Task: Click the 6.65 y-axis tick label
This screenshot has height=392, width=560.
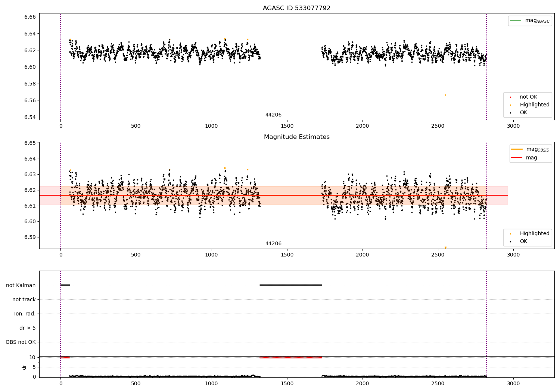Action: pyautogui.click(x=30, y=143)
